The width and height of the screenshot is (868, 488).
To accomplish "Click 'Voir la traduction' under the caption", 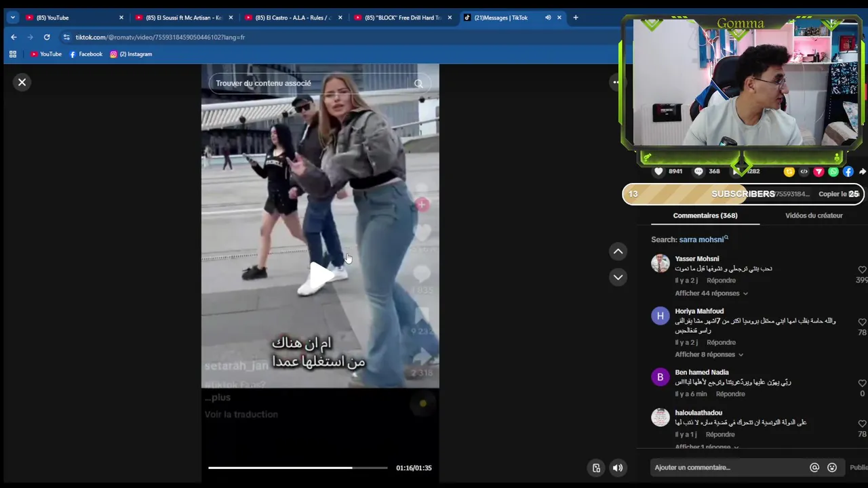I will tap(241, 414).
